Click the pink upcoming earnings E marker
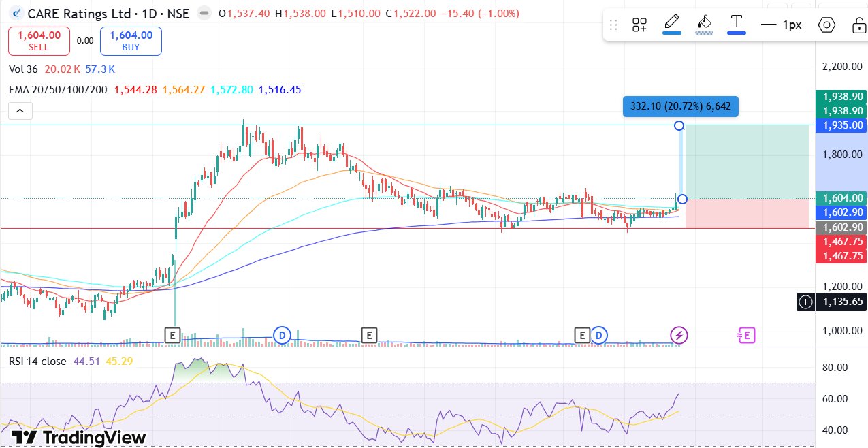 (x=746, y=334)
